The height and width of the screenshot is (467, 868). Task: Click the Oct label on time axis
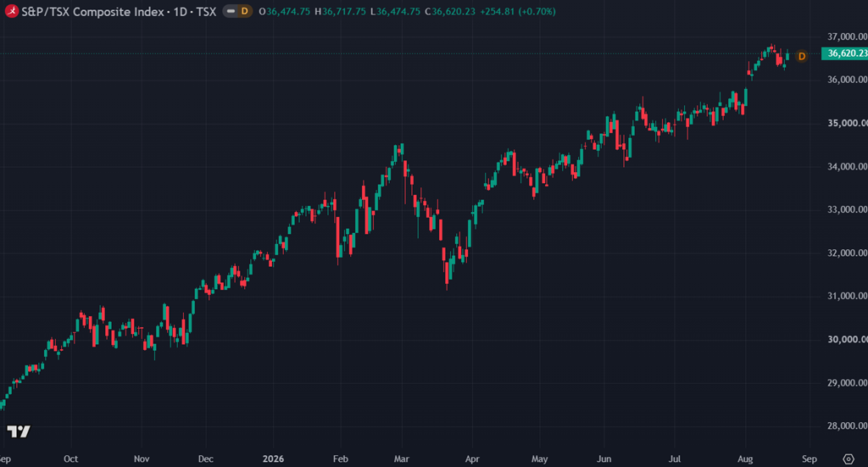[x=71, y=459]
